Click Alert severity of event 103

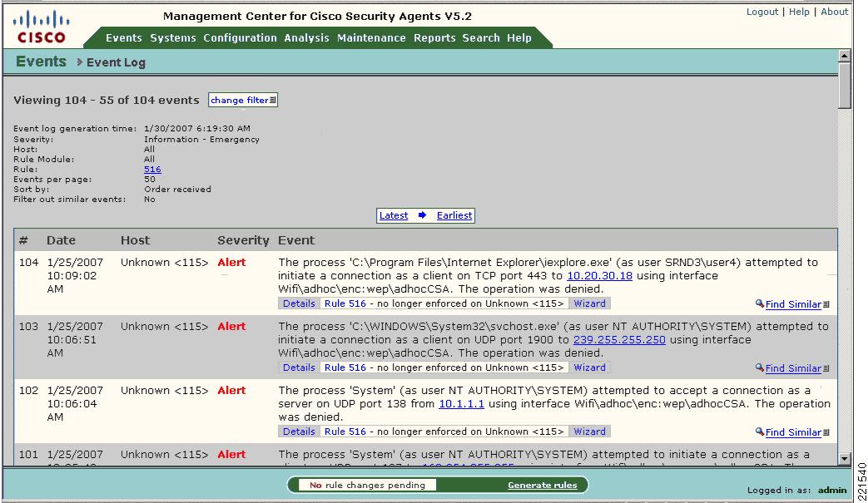pos(231,326)
